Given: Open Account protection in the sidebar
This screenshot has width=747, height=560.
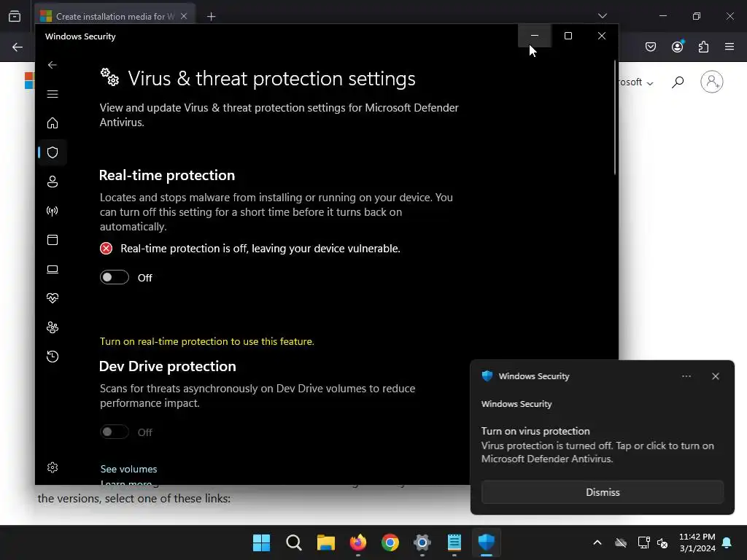Looking at the screenshot, I should [x=53, y=182].
